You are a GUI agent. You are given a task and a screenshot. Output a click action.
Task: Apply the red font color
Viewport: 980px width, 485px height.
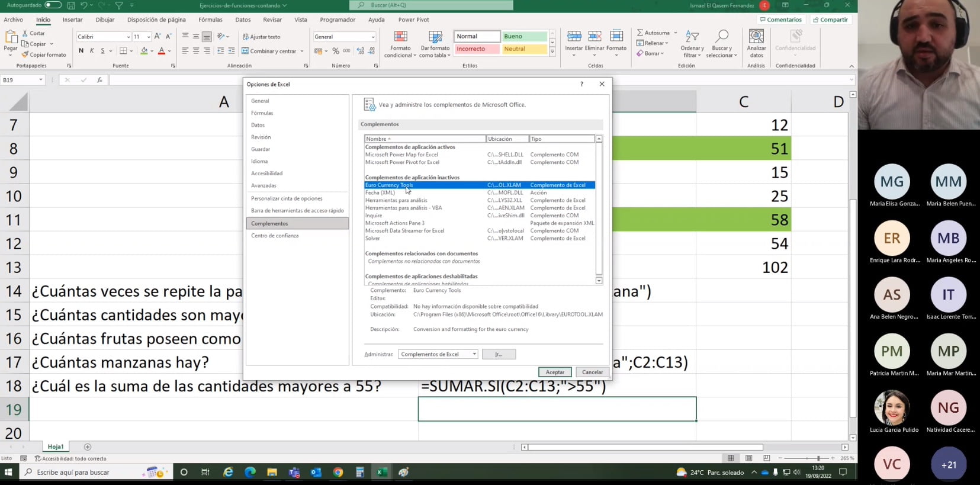(x=161, y=52)
